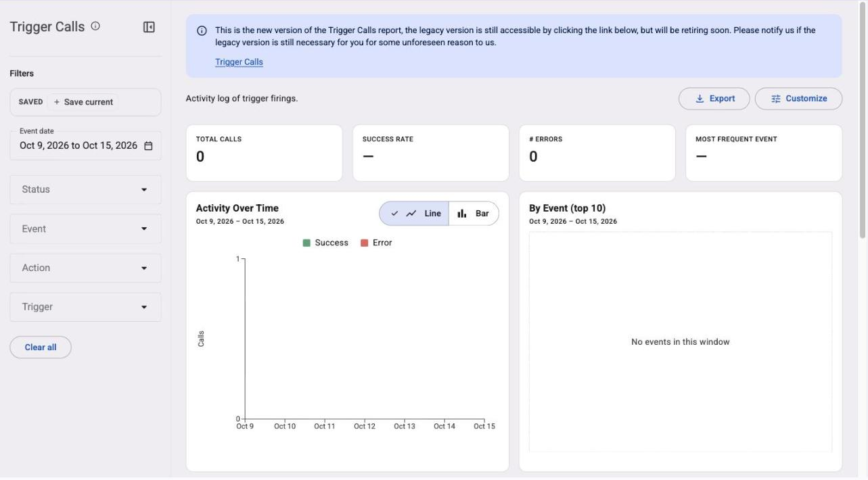Open the SAVED filters label
This screenshot has height=480, width=868.
(x=30, y=102)
